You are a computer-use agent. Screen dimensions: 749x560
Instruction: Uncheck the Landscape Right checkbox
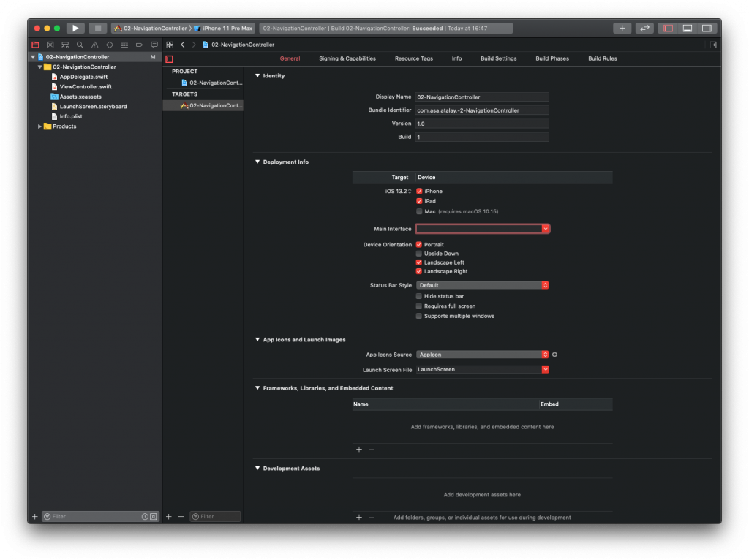point(419,272)
